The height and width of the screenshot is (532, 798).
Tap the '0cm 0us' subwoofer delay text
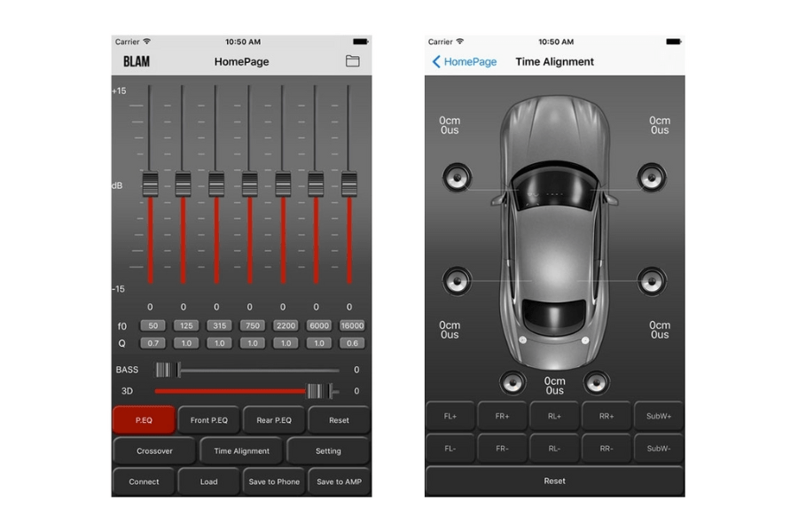point(554,386)
